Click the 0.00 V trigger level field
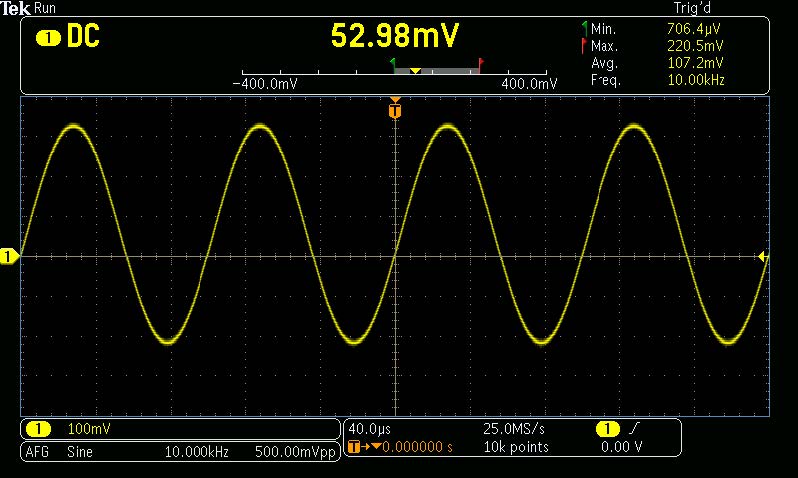This screenshot has height=478, width=798. pos(621,446)
